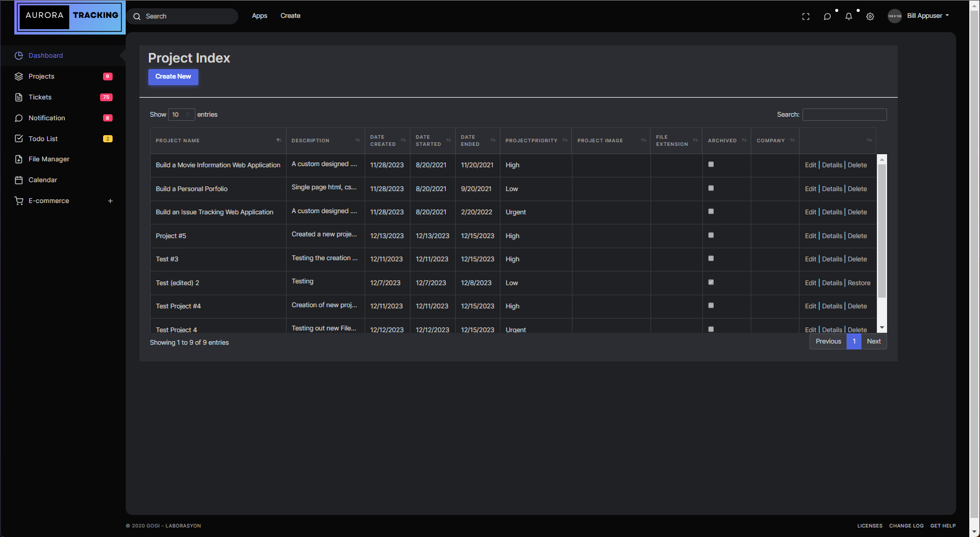Toggle Archived checkbox for Test Project #4
This screenshot has height=537, width=980.
pyautogui.click(x=711, y=305)
